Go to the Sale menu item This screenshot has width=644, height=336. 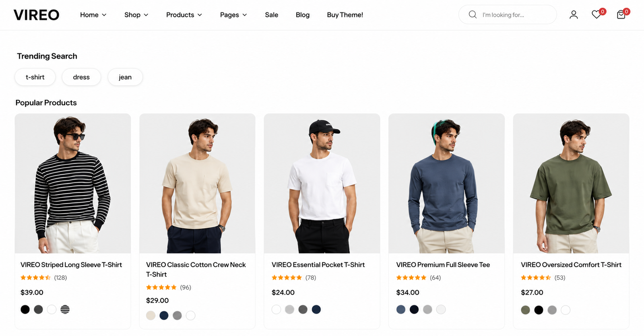pyautogui.click(x=271, y=15)
